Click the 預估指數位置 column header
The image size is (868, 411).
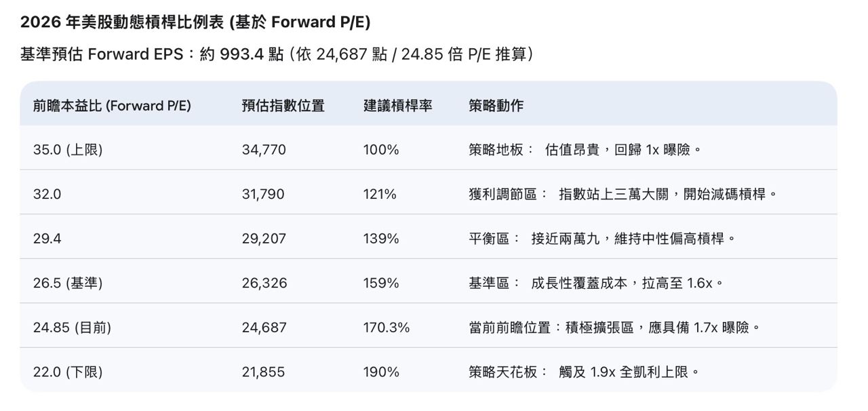point(283,106)
